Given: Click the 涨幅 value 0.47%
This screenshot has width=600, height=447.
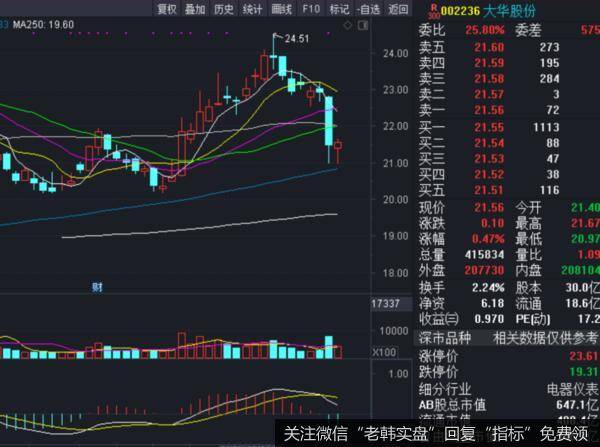Looking at the screenshot, I should pyautogui.click(x=488, y=239).
